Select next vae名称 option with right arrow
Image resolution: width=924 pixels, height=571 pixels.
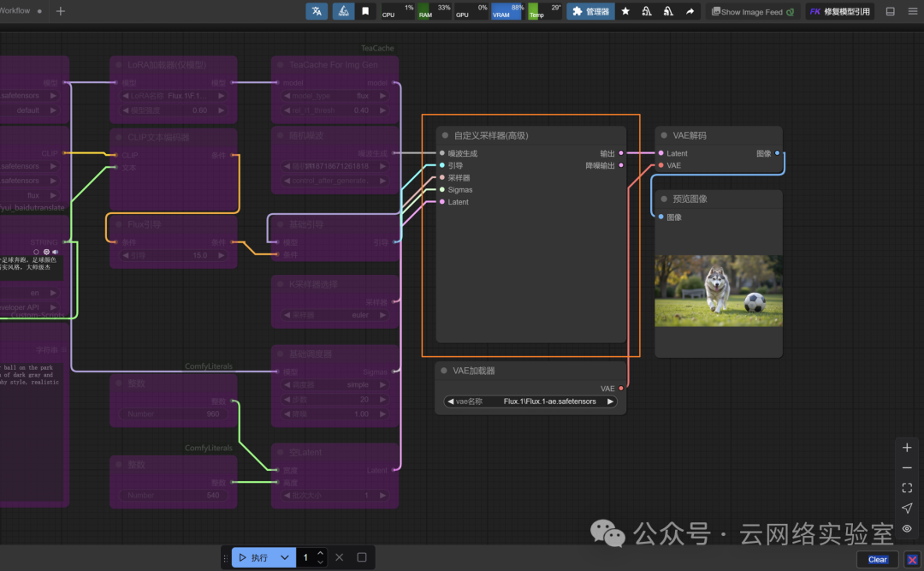[611, 401]
